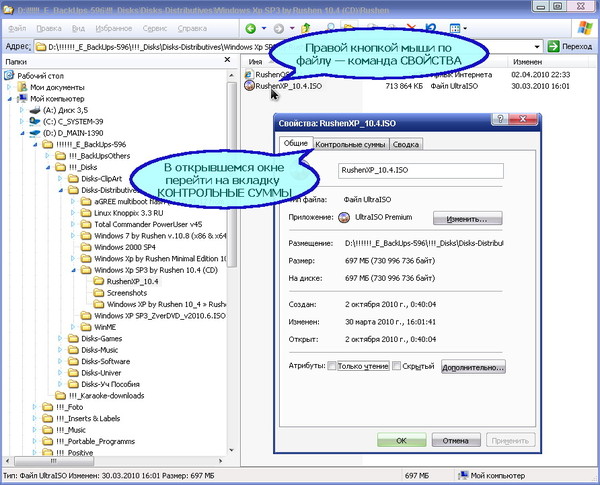Expand the Linux Knoppix 3.3 RU node
This screenshot has width=600, height=485.
pos(73,213)
